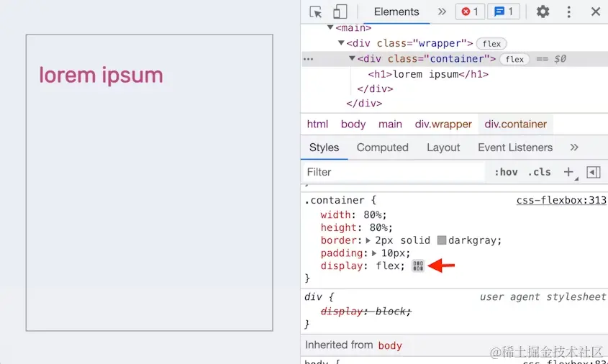The width and height of the screenshot is (608, 364).
Task: Switch to the Event Listeners tab
Action: click(515, 147)
